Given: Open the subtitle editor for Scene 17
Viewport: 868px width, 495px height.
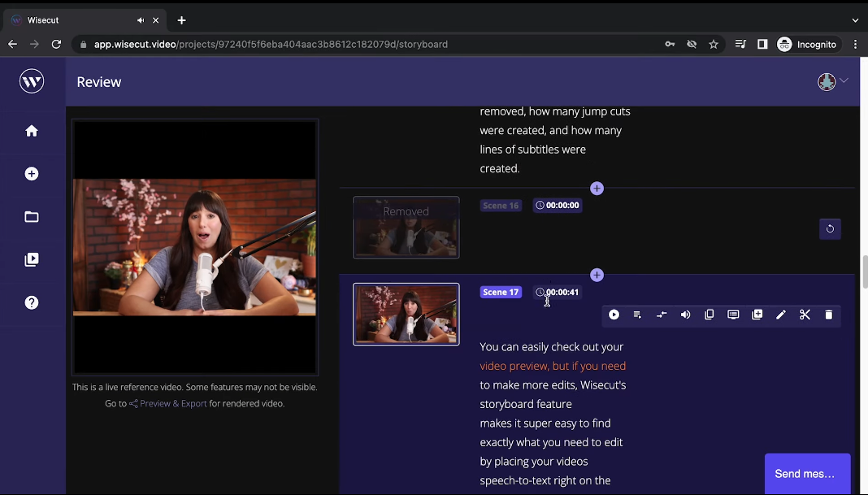Looking at the screenshot, I should coord(733,315).
